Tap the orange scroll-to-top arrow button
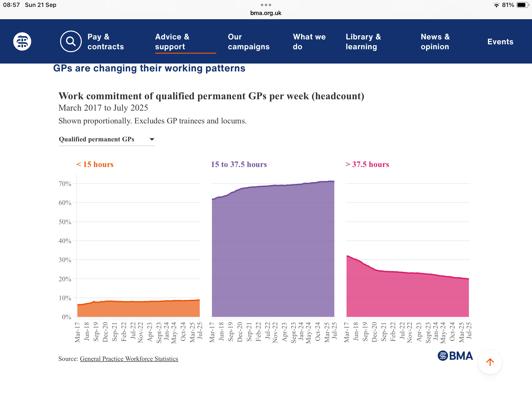532x399 pixels. click(x=490, y=362)
